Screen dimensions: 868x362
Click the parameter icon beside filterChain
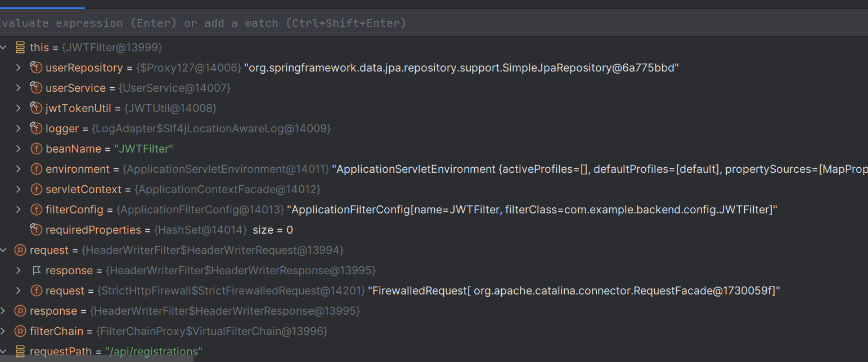[20, 332]
